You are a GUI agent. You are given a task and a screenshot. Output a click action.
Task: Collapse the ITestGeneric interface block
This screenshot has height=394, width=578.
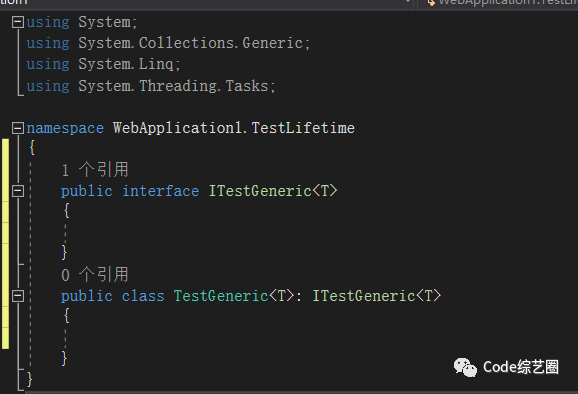click(18, 191)
